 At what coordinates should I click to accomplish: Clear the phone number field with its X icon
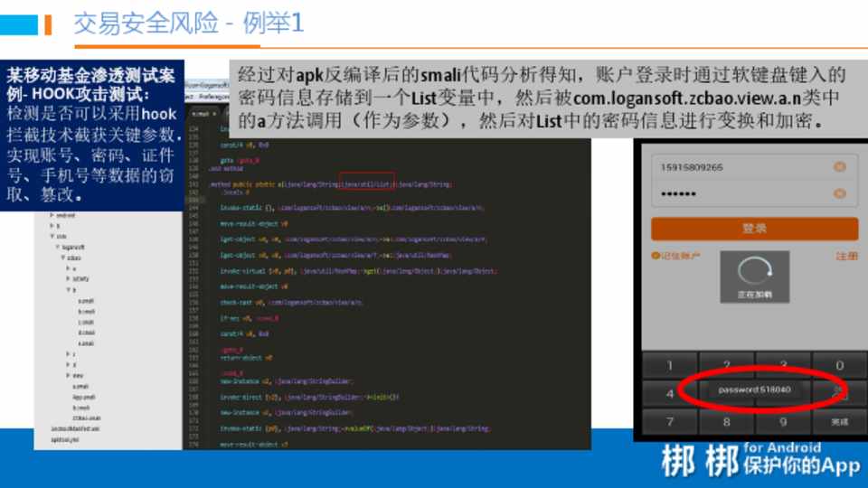tap(839, 167)
